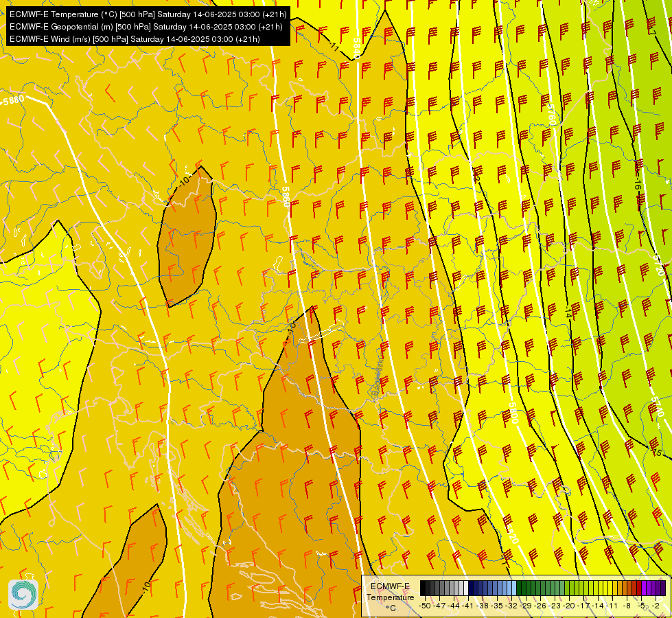Screen dimensions: 672x618
Task: Click the 5760 geopotential contour label
Action: click(551, 116)
